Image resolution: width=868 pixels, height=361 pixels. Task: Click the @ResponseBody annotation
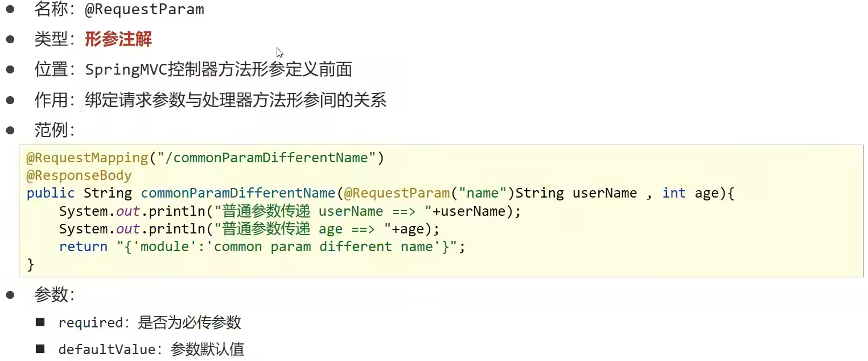79,175
